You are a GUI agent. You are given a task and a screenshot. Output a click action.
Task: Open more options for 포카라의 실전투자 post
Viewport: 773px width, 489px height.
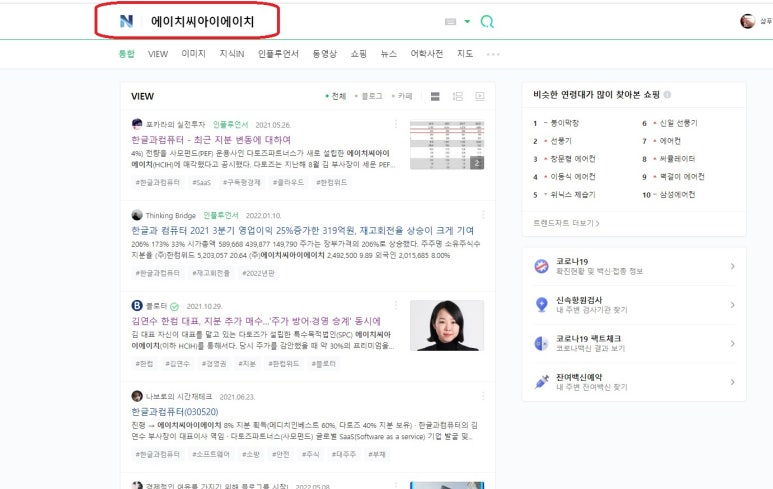[x=395, y=125]
